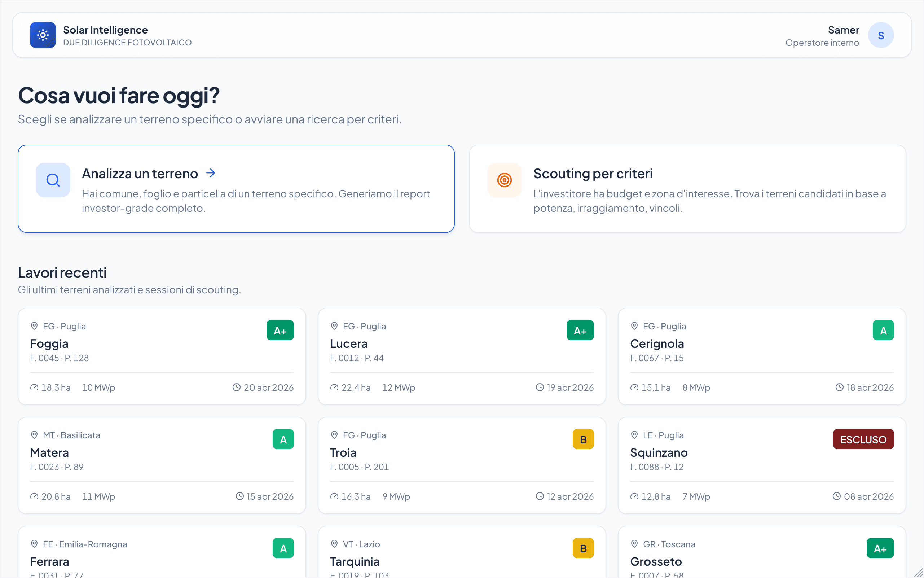
Task: Click the clock icon beside 15 apr 2026
Action: pos(239,496)
